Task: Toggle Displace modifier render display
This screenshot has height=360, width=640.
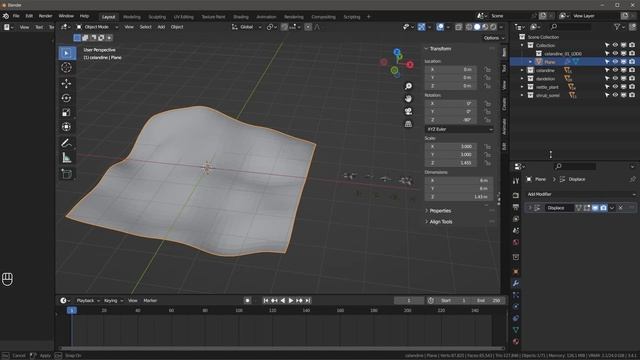Action: (603, 208)
